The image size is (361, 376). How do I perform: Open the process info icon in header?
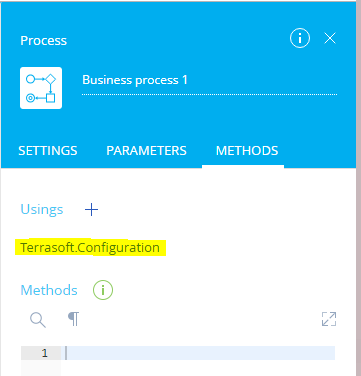point(300,38)
